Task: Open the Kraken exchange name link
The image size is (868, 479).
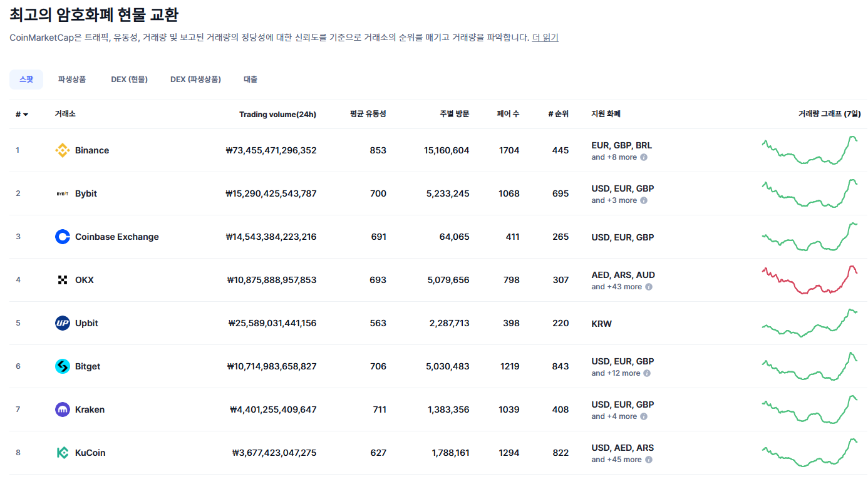Action: (90, 409)
